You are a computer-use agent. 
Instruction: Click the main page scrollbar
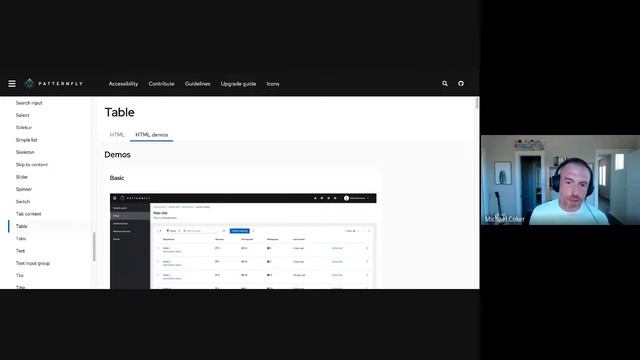pos(477,103)
